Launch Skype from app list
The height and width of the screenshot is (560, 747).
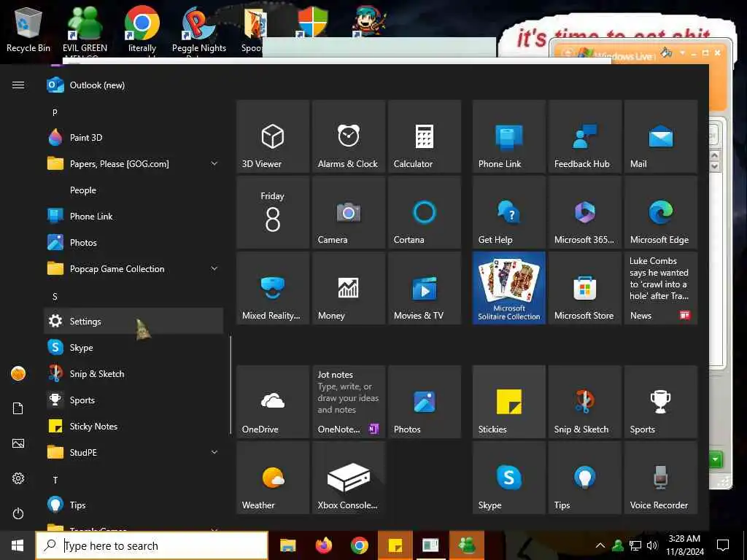pyautogui.click(x=133, y=348)
